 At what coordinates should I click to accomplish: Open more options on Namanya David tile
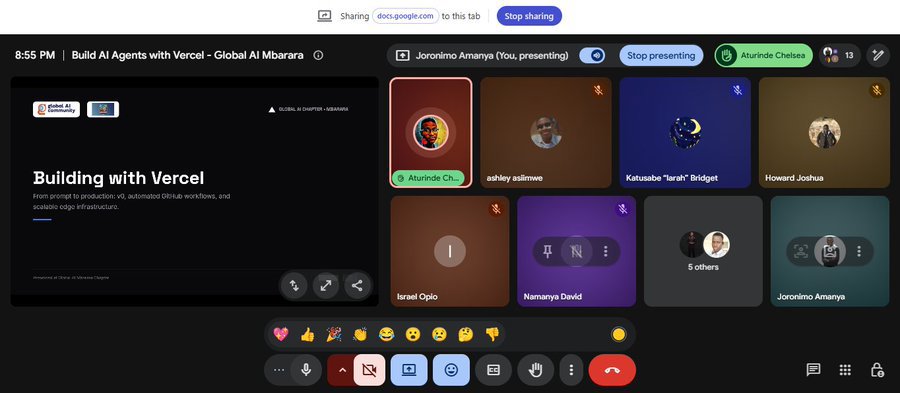[x=605, y=251]
